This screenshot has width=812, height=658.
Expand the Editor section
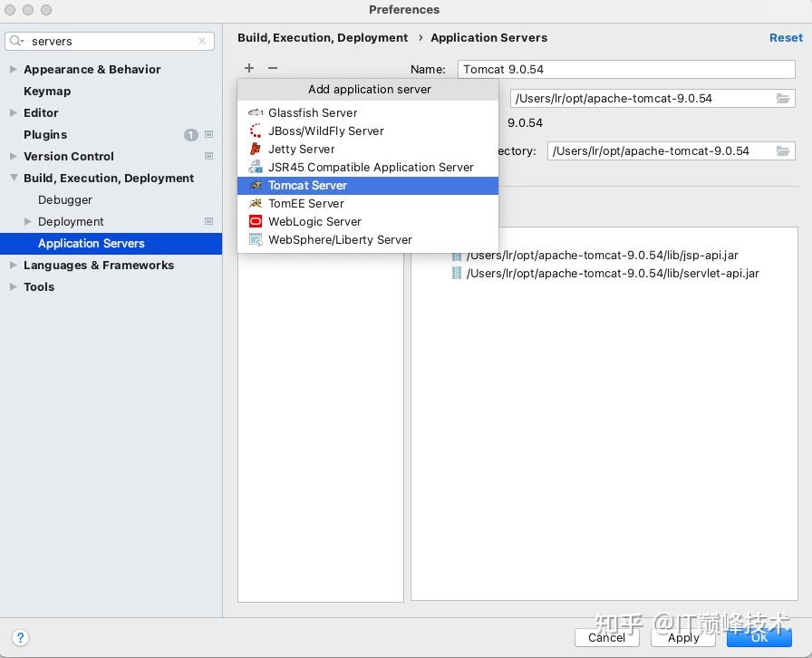click(x=14, y=112)
